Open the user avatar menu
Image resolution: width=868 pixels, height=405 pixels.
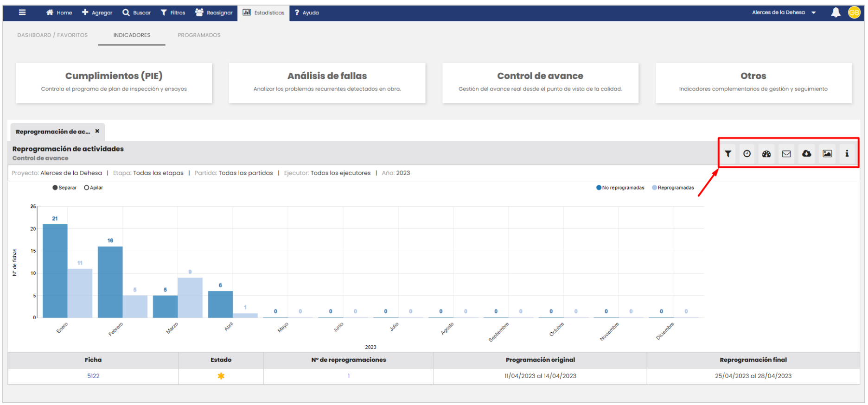854,13
